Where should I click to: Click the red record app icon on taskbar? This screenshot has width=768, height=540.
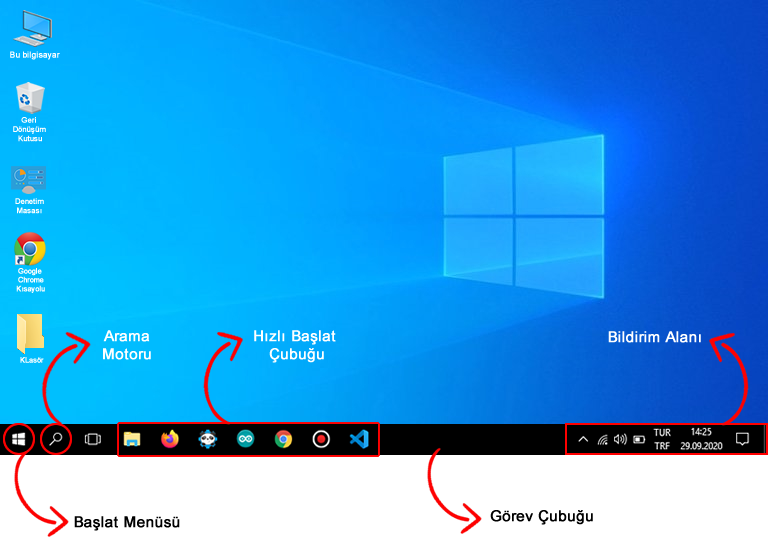pos(321,439)
